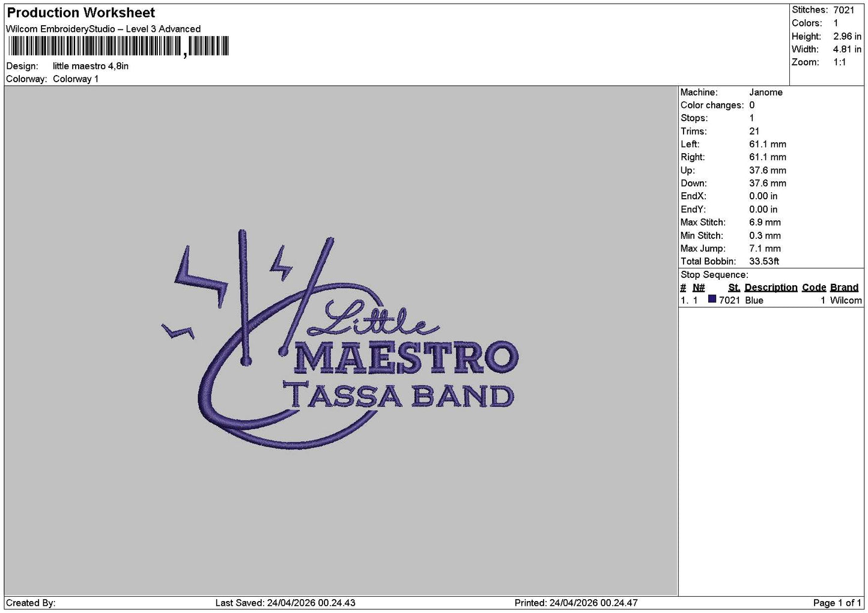Click the 'Blue' description in stop sequence
Screen dimensions: 868x613
tap(754, 300)
